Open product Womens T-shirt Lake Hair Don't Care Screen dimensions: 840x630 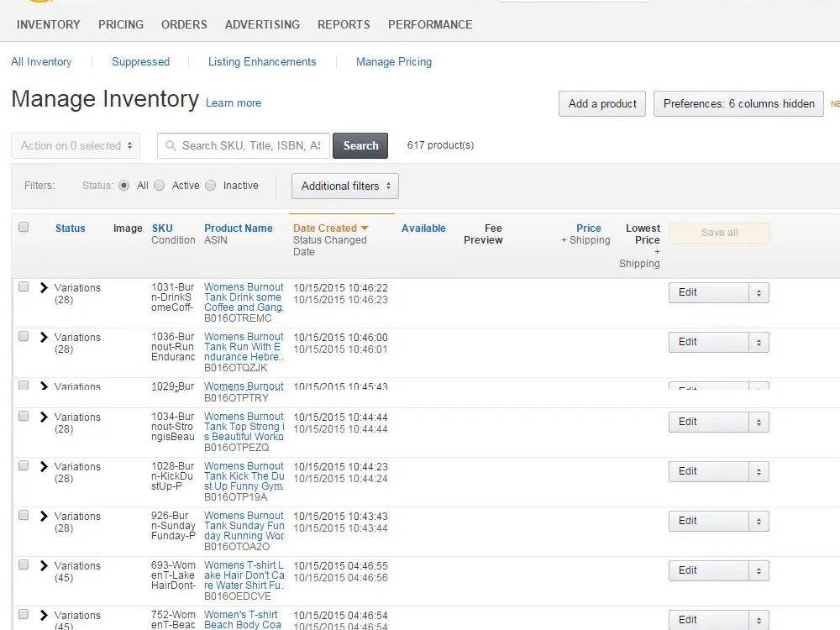tap(244, 575)
